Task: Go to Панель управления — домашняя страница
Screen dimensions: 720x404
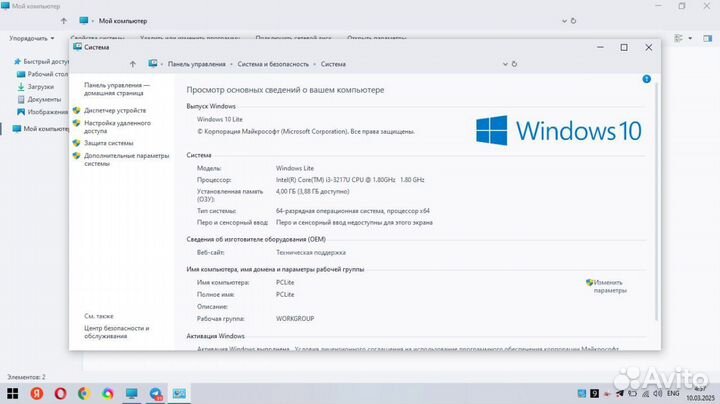Action: (x=117, y=89)
